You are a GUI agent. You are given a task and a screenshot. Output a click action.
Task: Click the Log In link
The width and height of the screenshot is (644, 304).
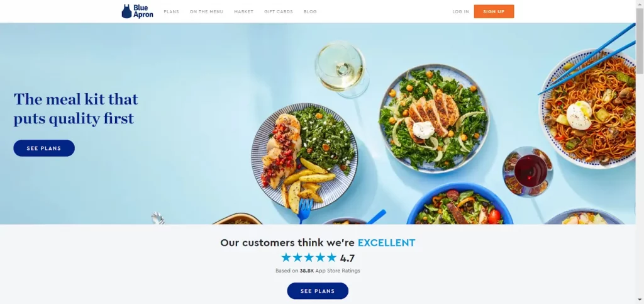[460, 11]
